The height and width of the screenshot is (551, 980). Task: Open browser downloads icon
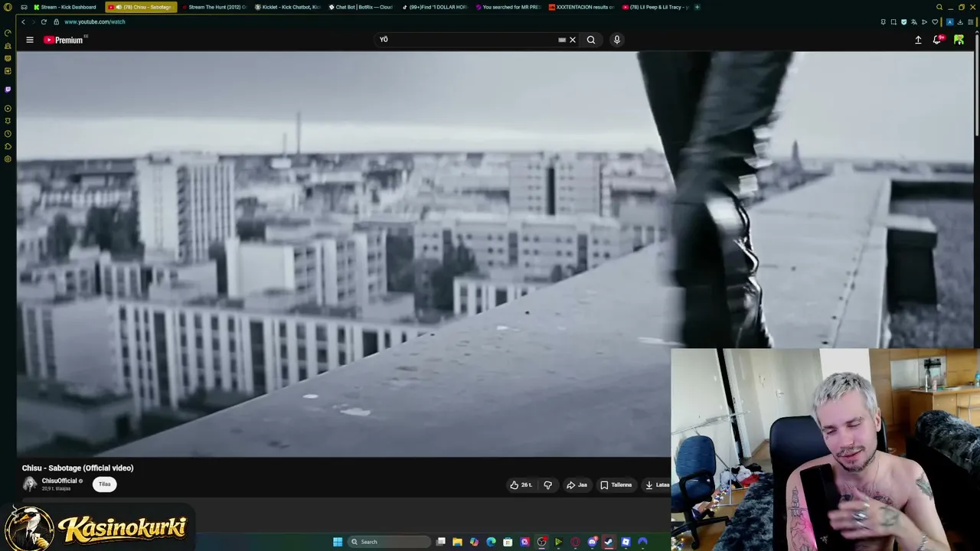(961, 21)
